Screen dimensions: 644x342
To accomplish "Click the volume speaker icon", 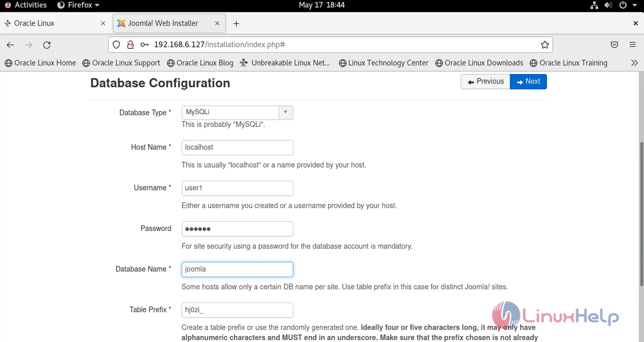I will [x=608, y=5].
